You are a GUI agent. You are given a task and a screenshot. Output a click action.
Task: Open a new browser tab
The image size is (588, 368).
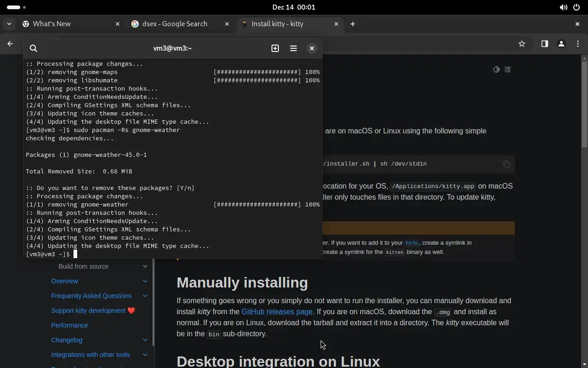tap(353, 24)
